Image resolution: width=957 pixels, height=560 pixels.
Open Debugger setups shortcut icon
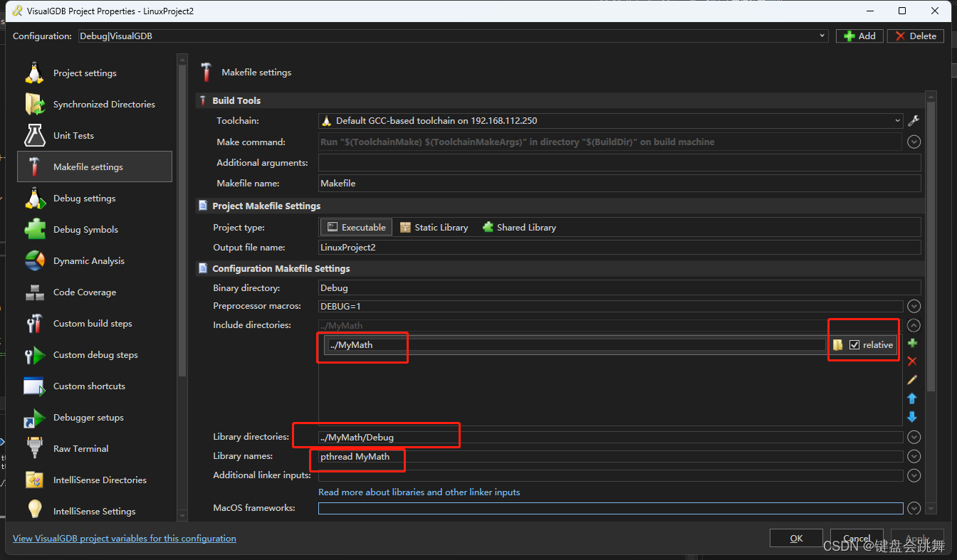[34, 417]
